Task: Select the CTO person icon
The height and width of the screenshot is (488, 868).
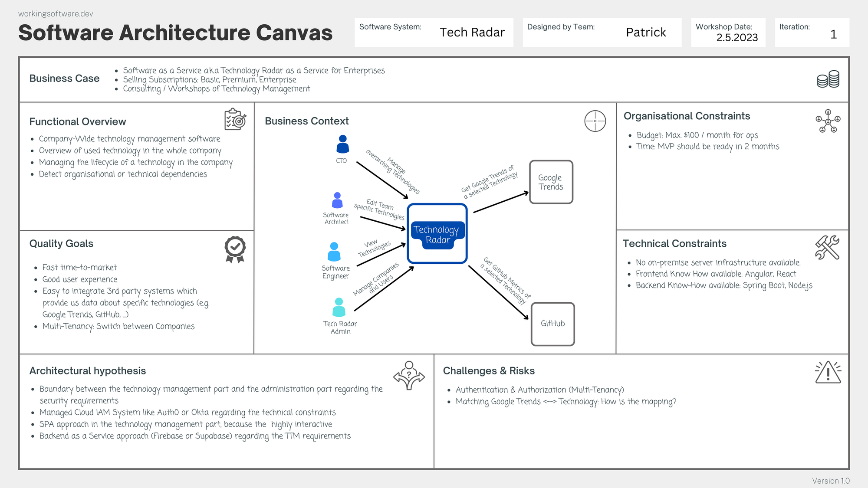Action: tap(342, 144)
